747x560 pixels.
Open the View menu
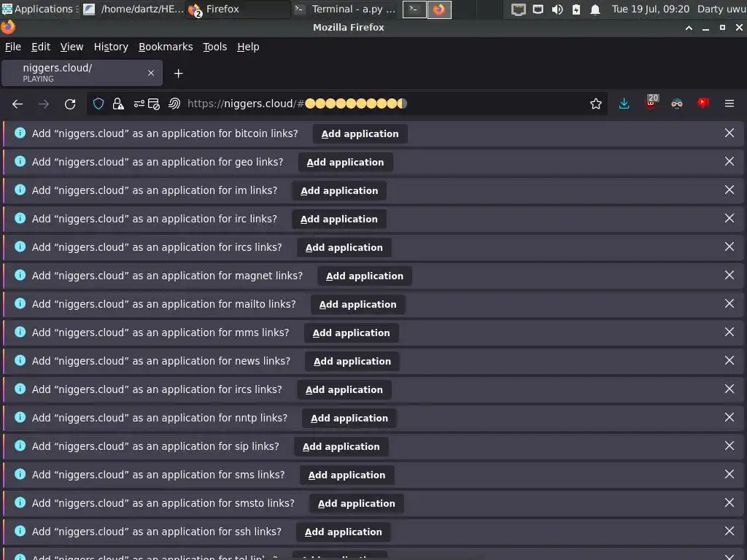coord(71,47)
